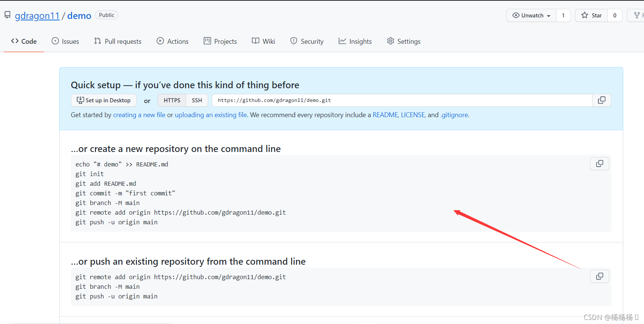Viewport: 644px width, 324px height.
Task: Follow the uploading an existing file link
Action: coord(211,115)
